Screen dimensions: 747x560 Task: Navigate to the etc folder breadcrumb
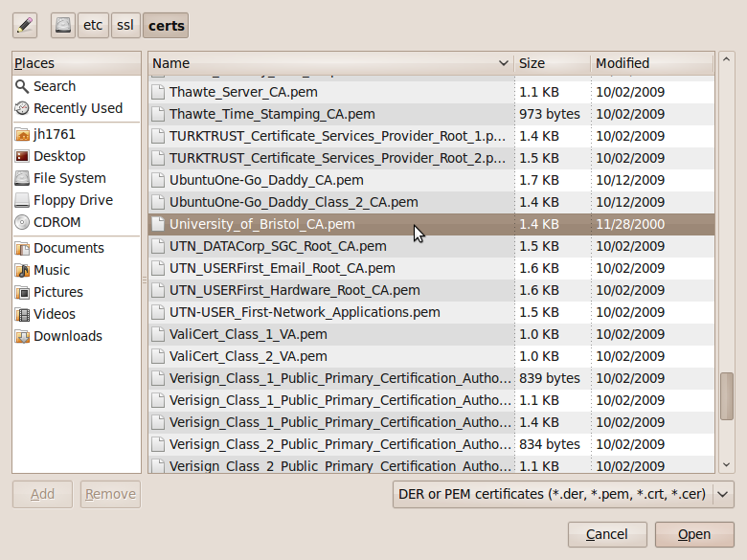click(x=93, y=25)
